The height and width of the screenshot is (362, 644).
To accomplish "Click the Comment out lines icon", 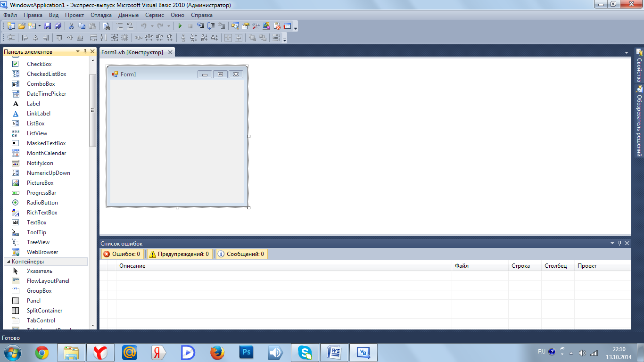I will pos(119,26).
